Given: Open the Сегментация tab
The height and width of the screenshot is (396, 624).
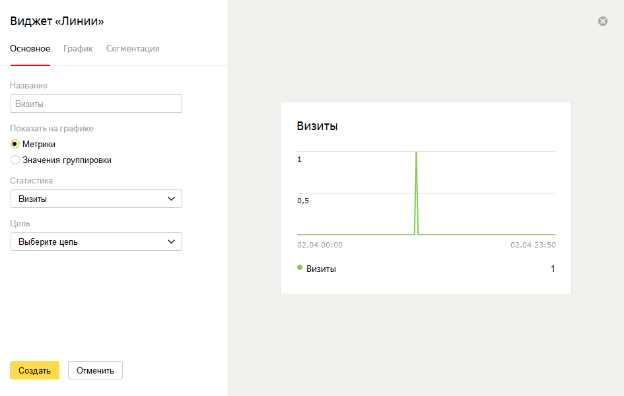Looking at the screenshot, I should tap(133, 49).
